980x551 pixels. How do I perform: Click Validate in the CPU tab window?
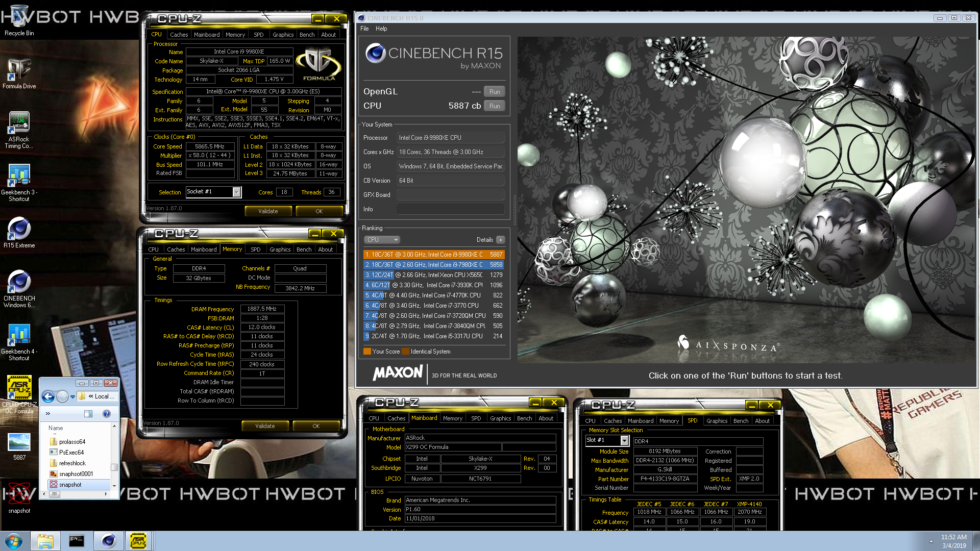point(268,211)
